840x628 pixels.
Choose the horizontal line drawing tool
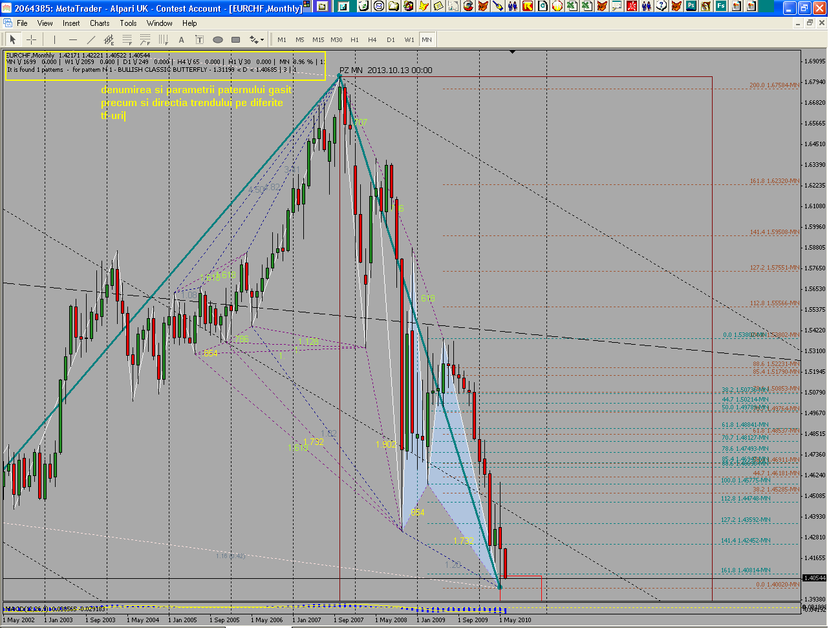72,39
